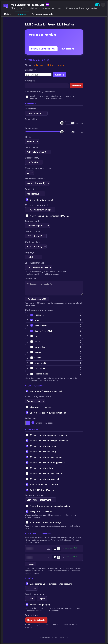Click the drag handle beside Report phishing
Image resolution: width=108 pixels, height=644 pixels.
pos(27,363)
